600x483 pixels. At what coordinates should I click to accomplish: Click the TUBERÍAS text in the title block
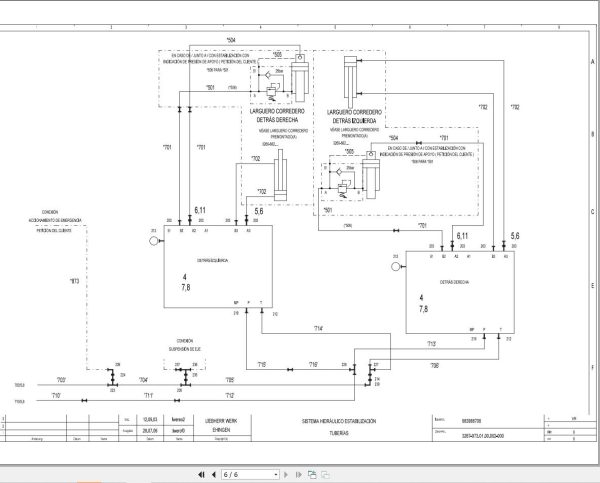coord(339,433)
